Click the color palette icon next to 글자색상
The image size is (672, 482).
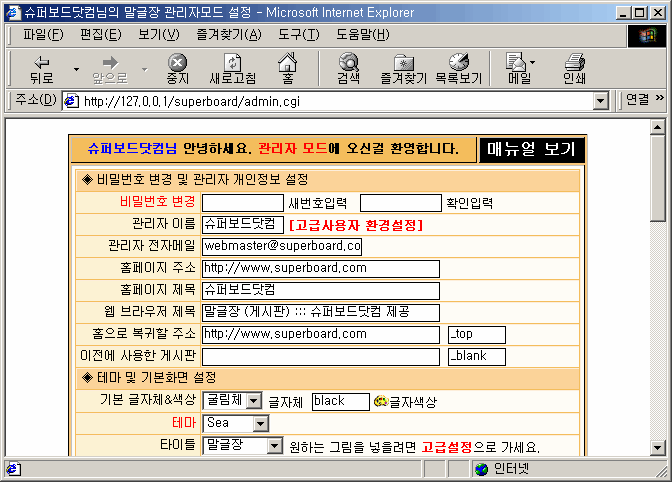[x=381, y=401]
